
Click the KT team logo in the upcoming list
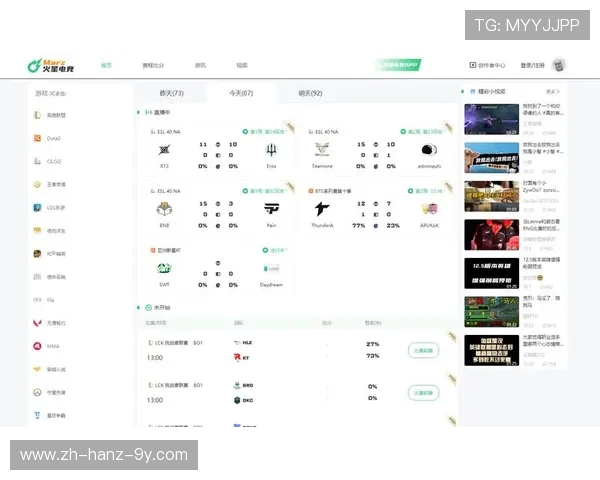pyautogui.click(x=237, y=358)
